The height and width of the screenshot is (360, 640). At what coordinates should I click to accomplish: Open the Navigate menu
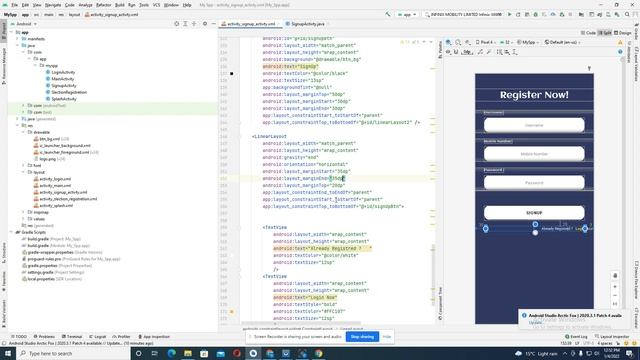click(53, 5)
